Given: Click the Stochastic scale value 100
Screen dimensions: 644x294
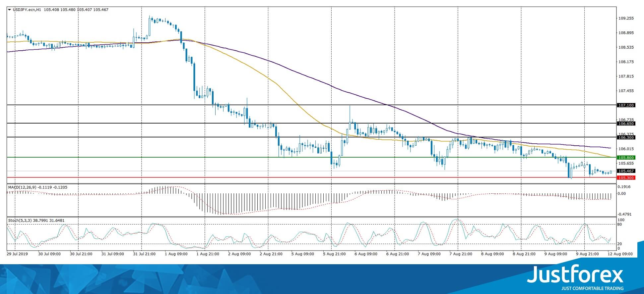Looking at the screenshot, I should click(x=621, y=220).
